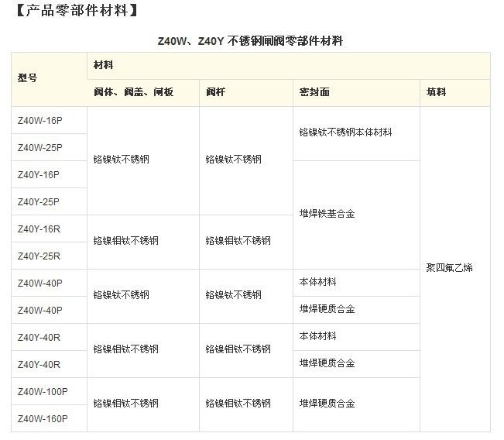The height and width of the screenshot is (440, 504).
Task: Click the Z40Y-16P model cell
Action: (39, 174)
